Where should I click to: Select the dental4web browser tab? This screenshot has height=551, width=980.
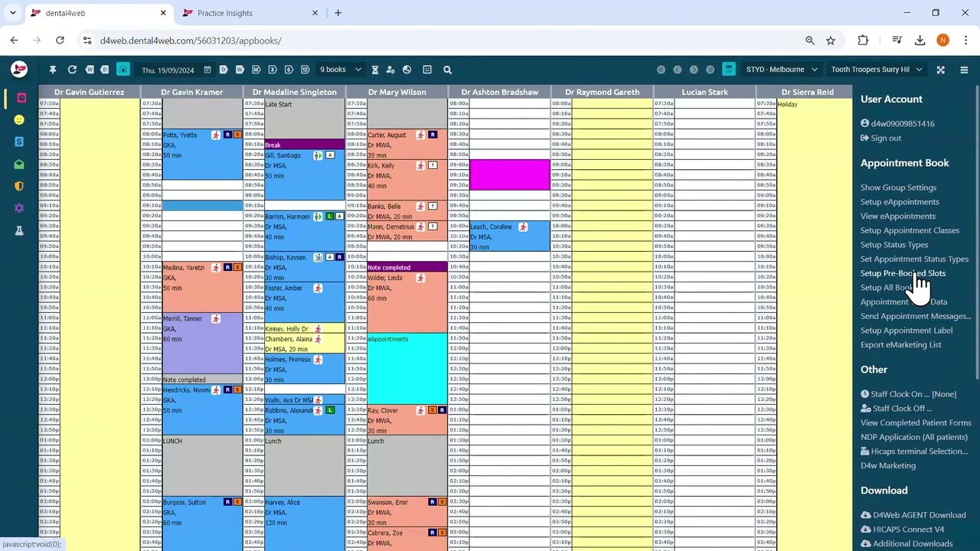(98, 13)
